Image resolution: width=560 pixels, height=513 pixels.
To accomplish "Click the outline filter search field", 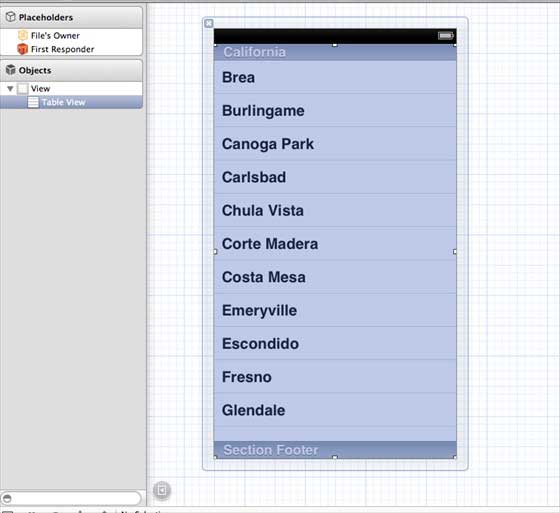I will [x=71, y=498].
